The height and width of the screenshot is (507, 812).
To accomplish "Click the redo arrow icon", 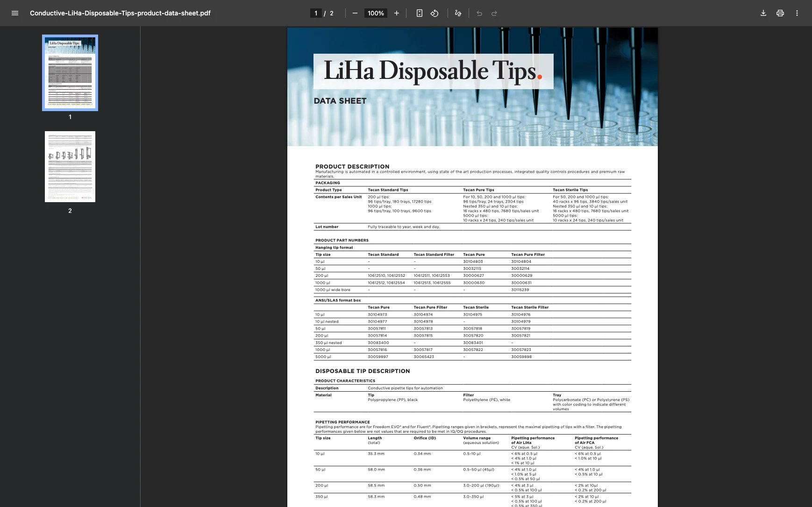I will [494, 13].
